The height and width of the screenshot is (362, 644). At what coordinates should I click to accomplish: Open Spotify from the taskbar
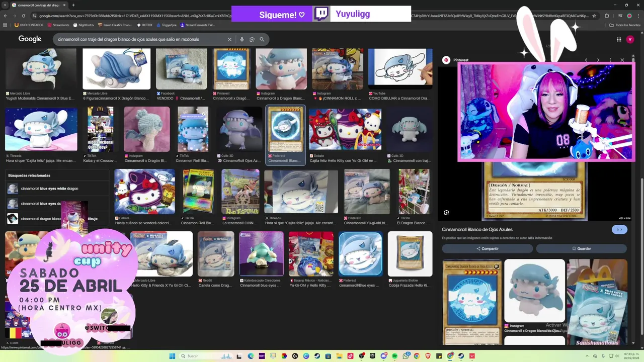(394, 356)
